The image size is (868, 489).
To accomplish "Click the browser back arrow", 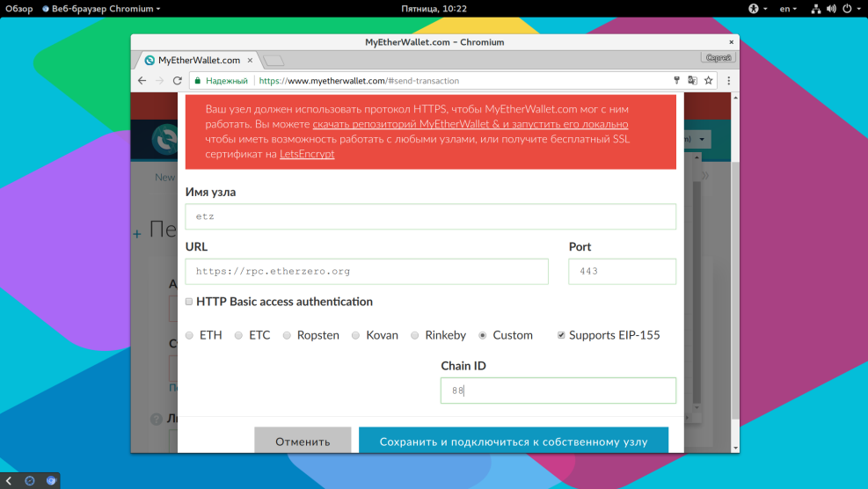I will [x=142, y=80].
